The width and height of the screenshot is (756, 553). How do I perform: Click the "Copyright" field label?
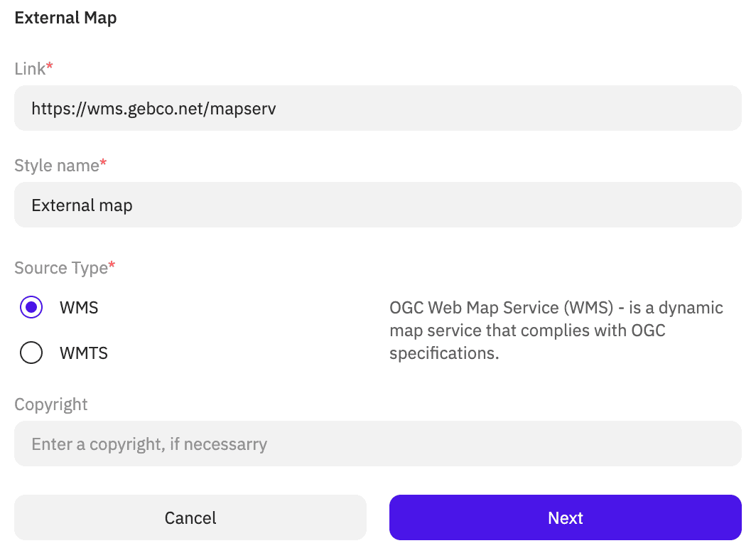[51, 404]
